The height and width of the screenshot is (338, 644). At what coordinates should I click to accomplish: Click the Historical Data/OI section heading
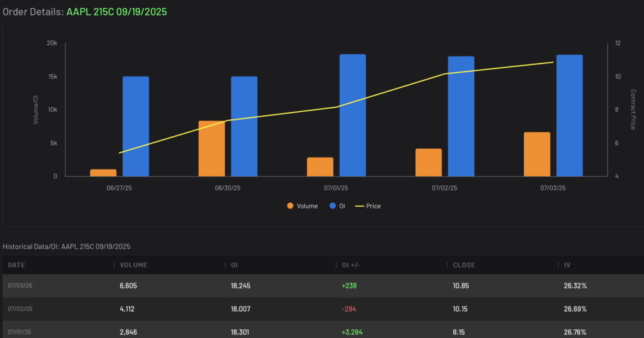click(67, 246)
